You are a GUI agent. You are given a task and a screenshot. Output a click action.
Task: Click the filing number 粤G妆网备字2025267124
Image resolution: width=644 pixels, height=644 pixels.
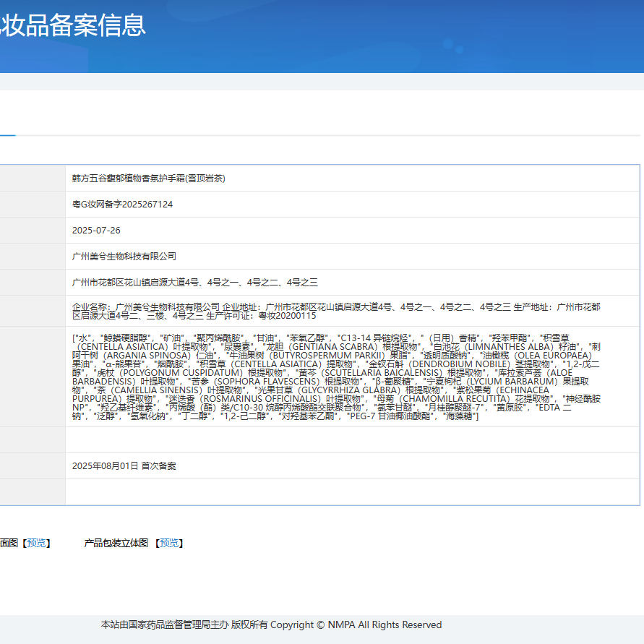122,205
